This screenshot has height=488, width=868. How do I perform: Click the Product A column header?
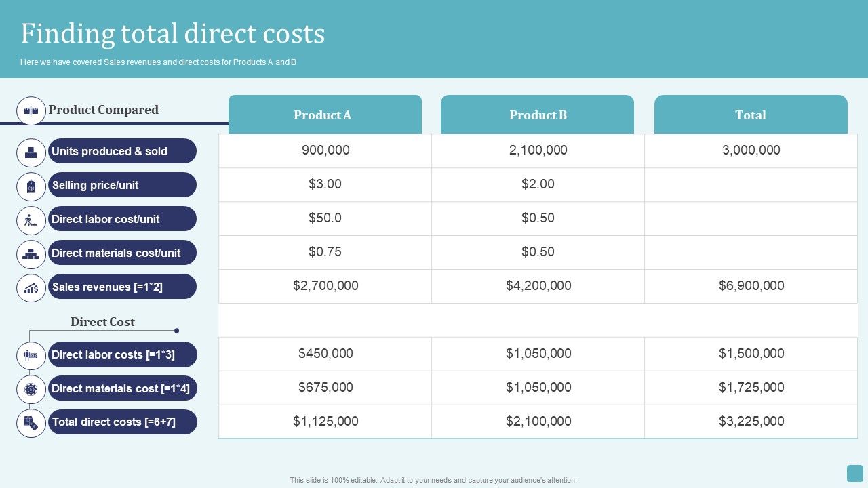pos(325,115)
